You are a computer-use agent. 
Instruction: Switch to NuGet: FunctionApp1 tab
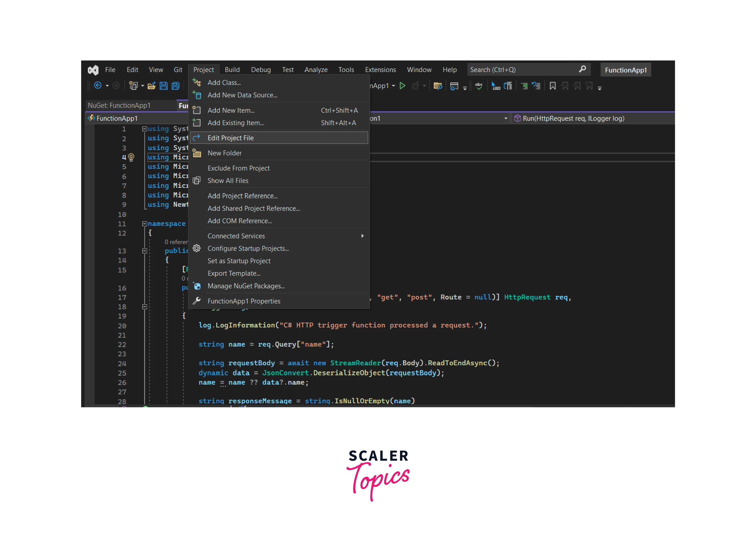pyautogui.click(x=119, y=106)
